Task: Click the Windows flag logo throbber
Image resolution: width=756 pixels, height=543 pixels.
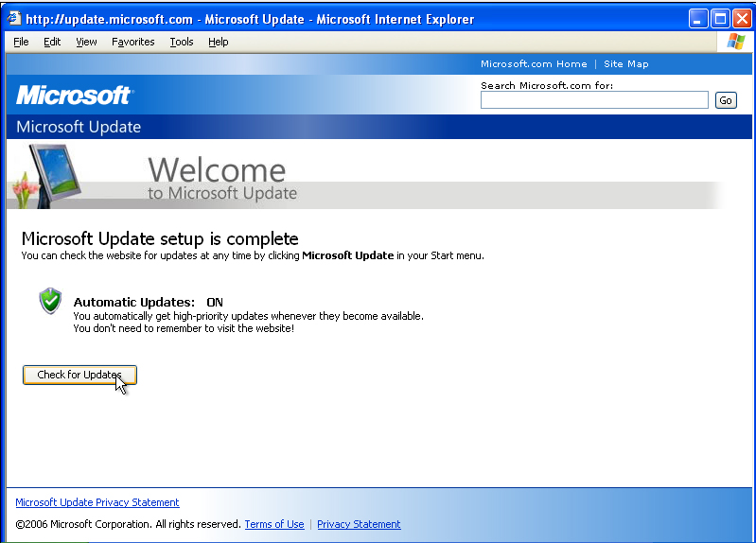Action: coord(736,42)
